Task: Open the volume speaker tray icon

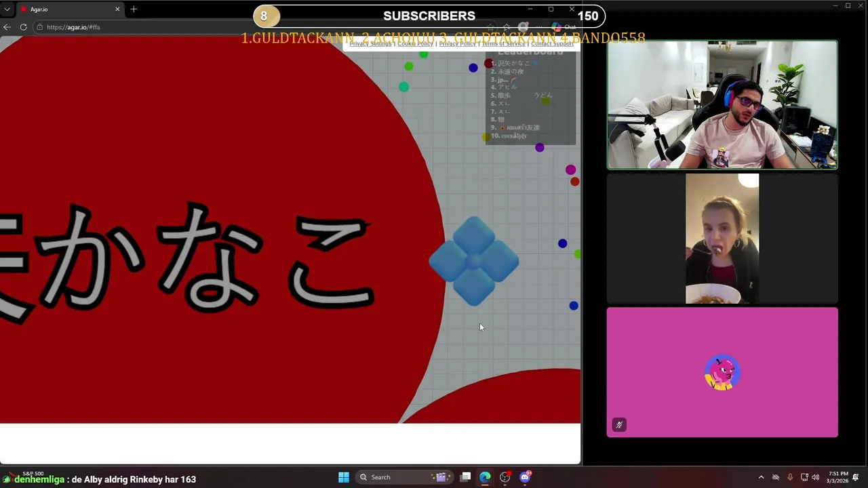Action: point(815,477)
